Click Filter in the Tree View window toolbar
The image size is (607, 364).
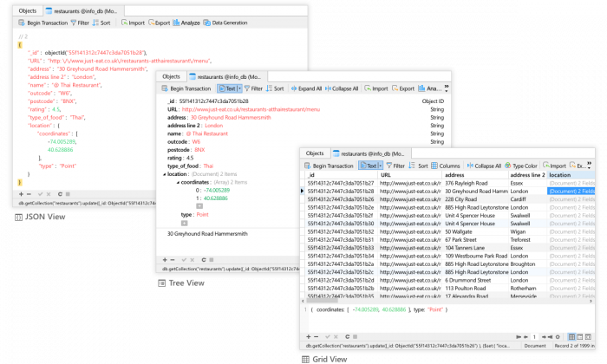click(x=253, y=88)
